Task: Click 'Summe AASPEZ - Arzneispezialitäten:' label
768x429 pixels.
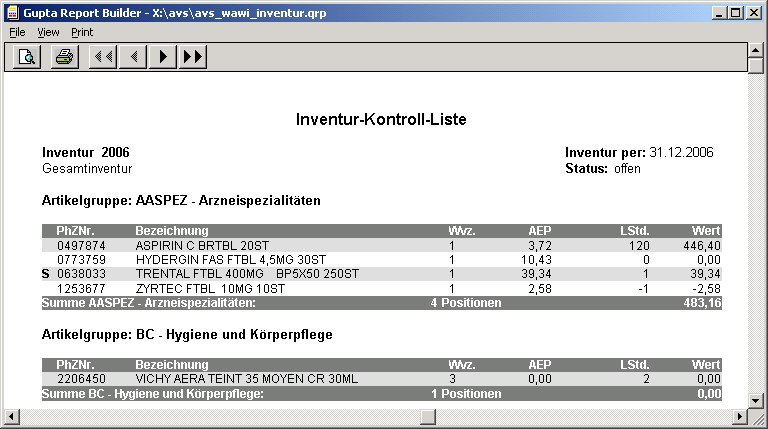Action: (x=149, y=303)
